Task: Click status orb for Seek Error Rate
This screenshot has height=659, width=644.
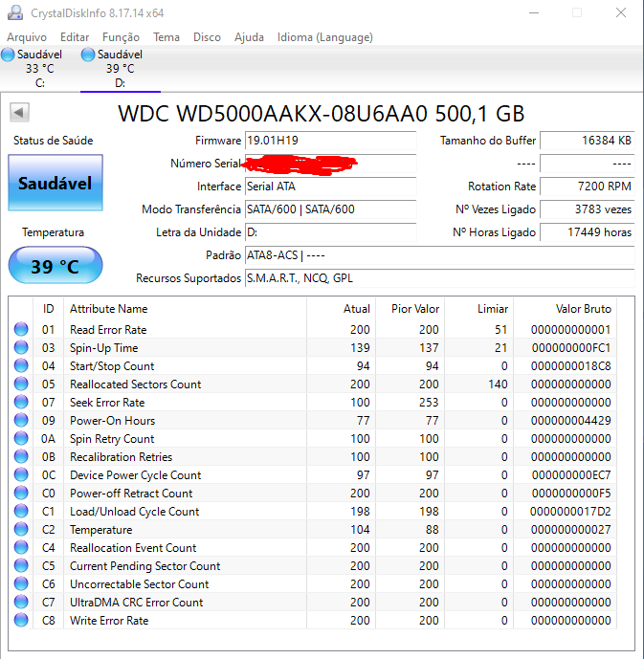Action: click(x=21, y=402)
